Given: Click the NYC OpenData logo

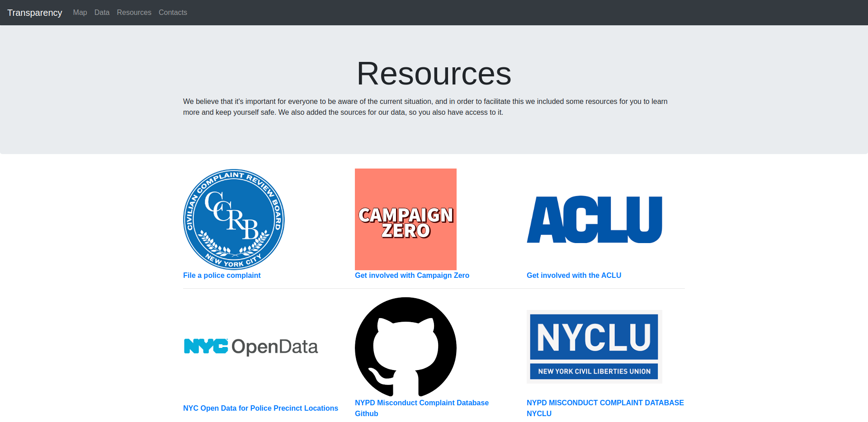Looking at the screenshot, I should tap(251, 347).
